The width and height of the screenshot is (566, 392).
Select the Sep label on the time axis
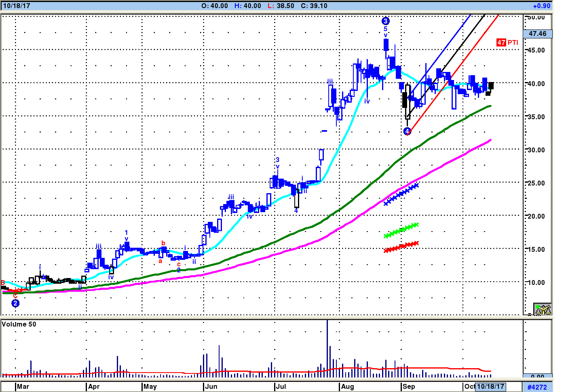409,386
